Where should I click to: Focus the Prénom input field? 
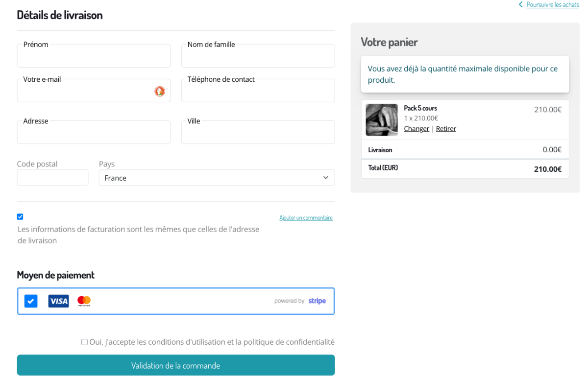click(94, 57)
